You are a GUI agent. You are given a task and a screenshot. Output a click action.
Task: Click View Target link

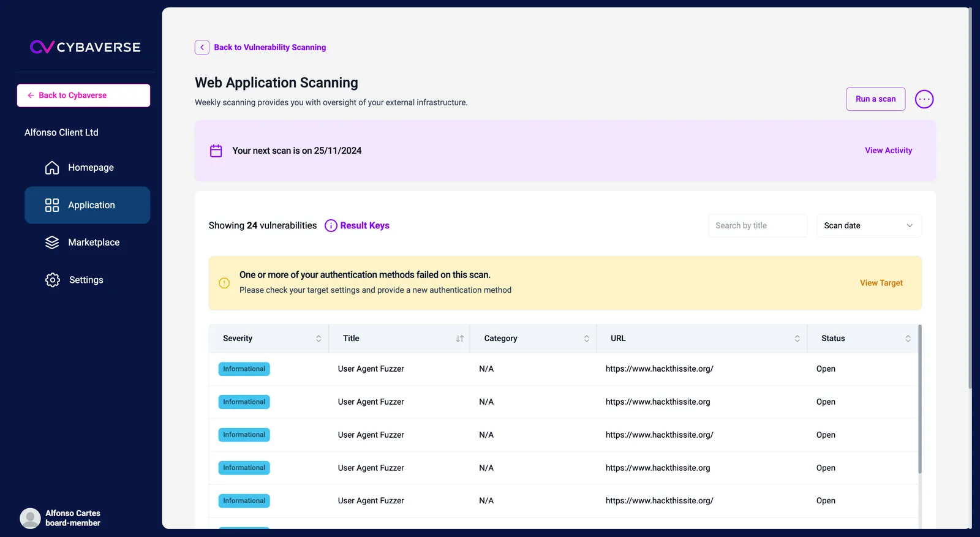(881, 283)
